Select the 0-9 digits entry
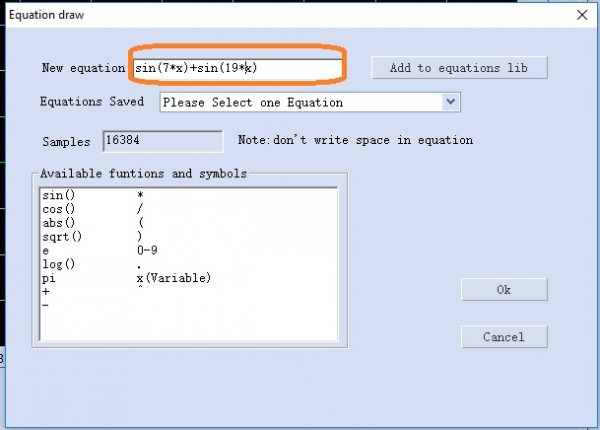Viewport: 600px width, 430px height. pyautogui.click(x=149, y=251)
